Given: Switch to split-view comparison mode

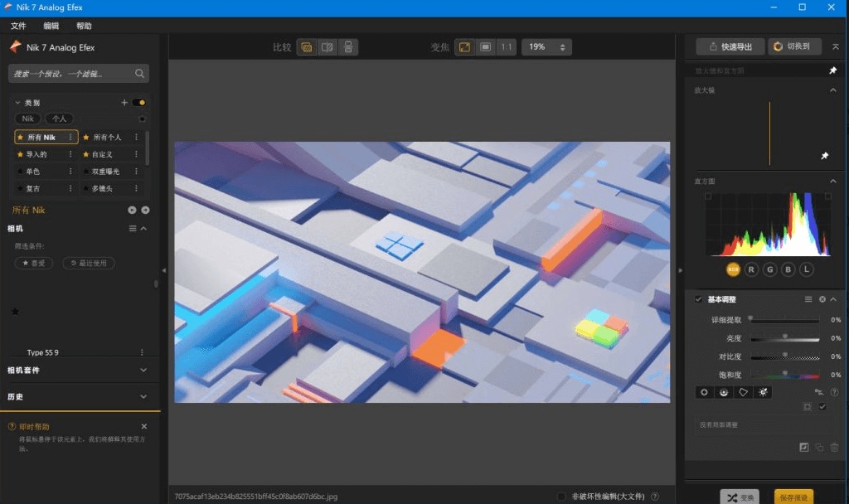Looking at the screenshot, I should tap(326, 47).
